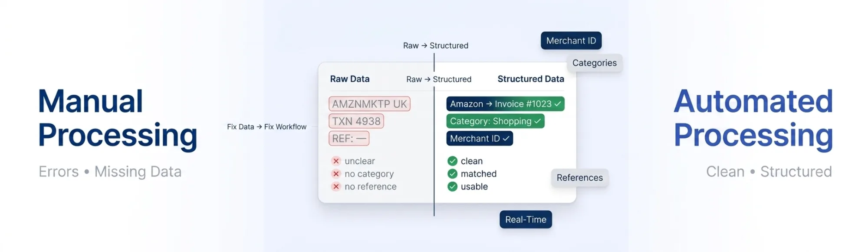
Task: Click the Automated Processing heading
Action: [x=753, y=118]
